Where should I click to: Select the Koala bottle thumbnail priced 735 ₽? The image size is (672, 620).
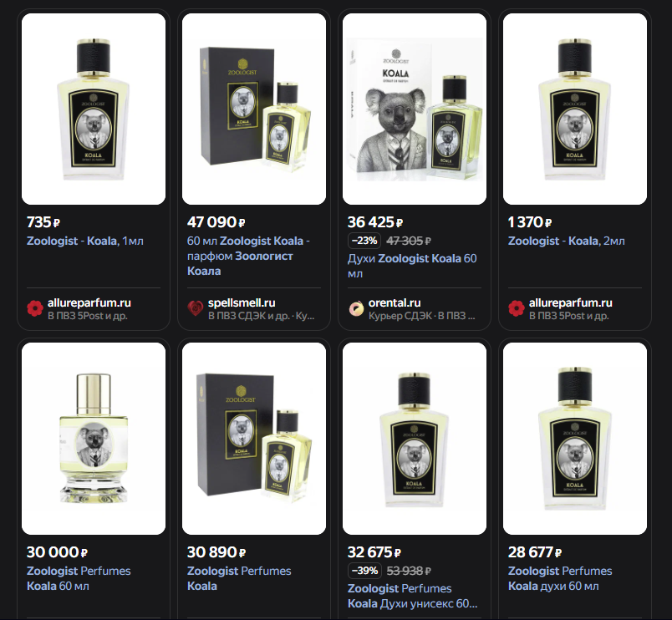94,109
